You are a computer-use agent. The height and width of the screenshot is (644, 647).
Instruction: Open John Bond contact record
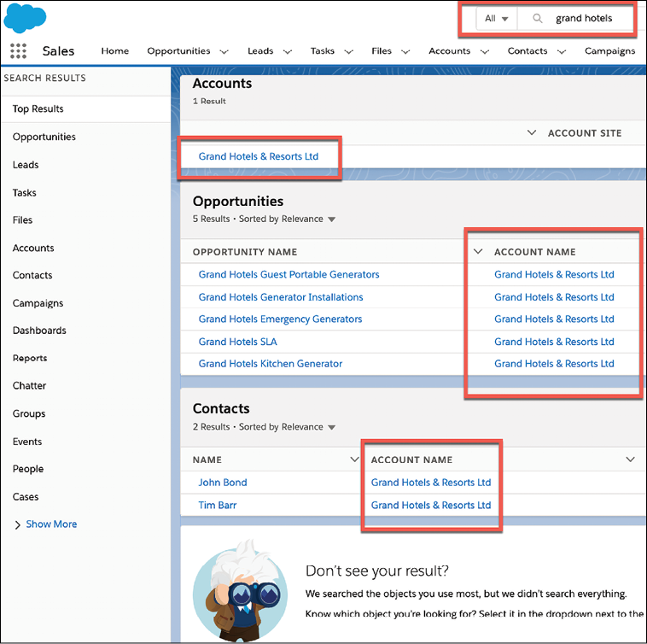click(x=223, y=483)
